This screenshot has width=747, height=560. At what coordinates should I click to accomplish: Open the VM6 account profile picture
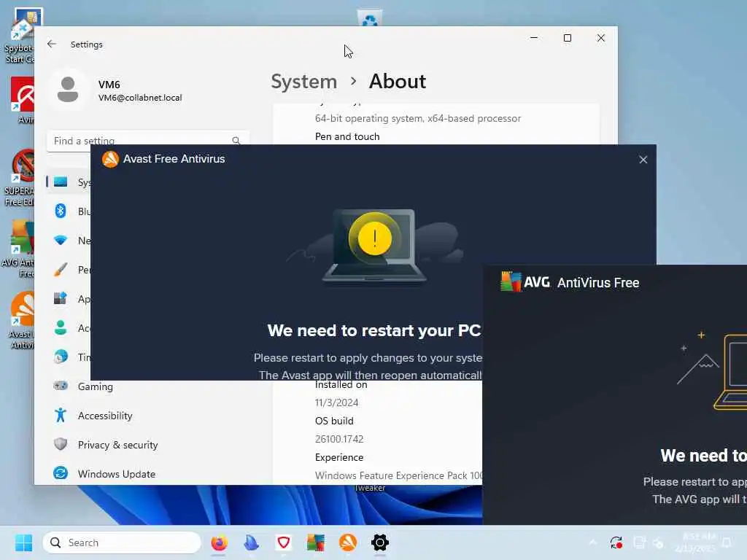tap(68, 90)
